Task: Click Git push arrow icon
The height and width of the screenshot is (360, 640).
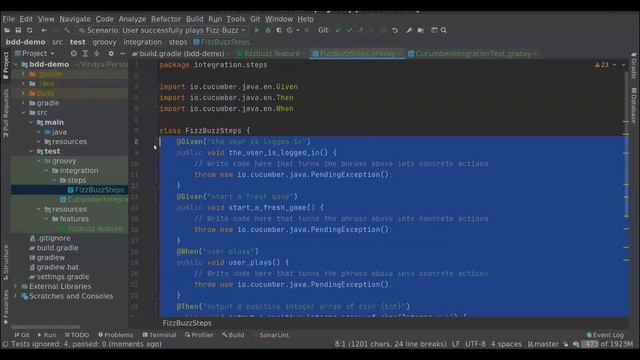Action: 360,30
